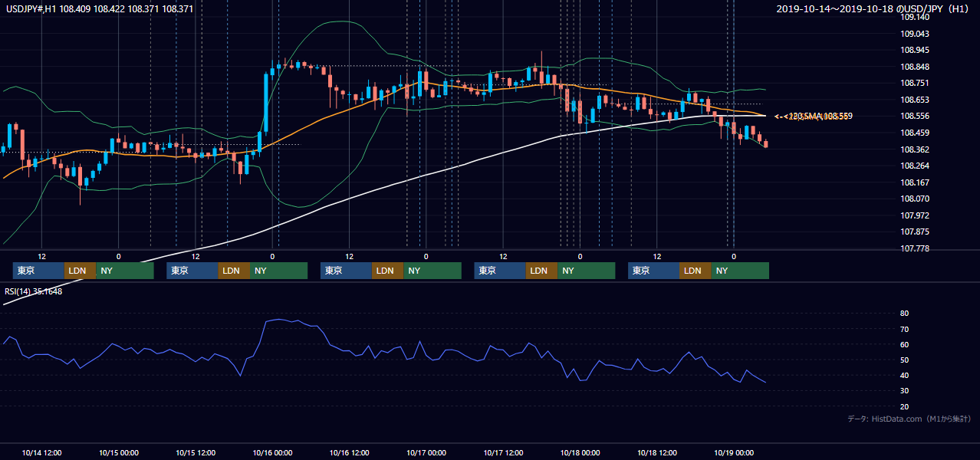This screenshot has height=460, width=980.
Task: Click the 10/17 12:00 time axis label
Action: [x=503, y=452]
